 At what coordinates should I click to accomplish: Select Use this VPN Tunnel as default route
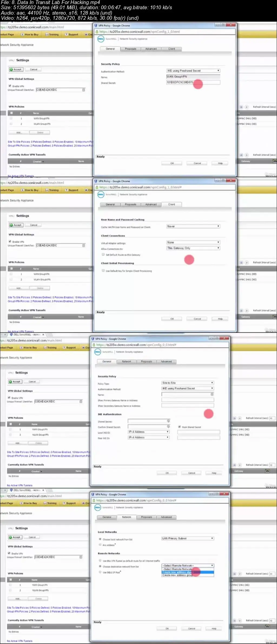[x=100, y=561]
